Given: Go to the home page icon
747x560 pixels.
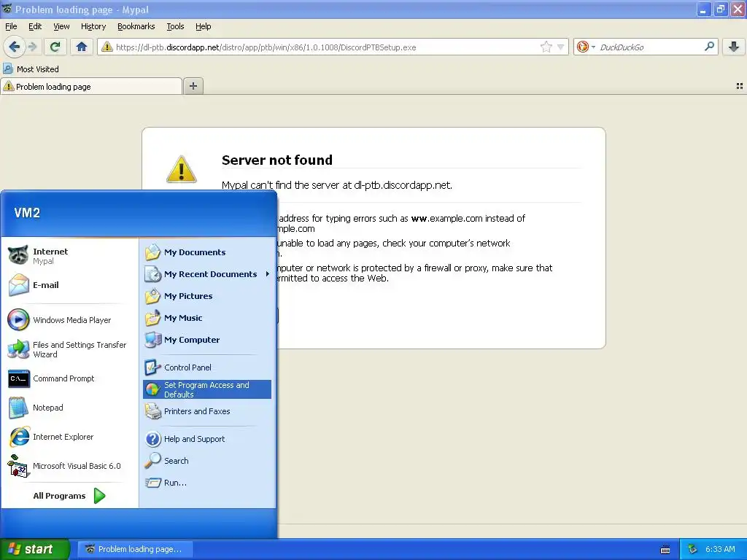Looking at the screenshot, I should tap(82, 47).
